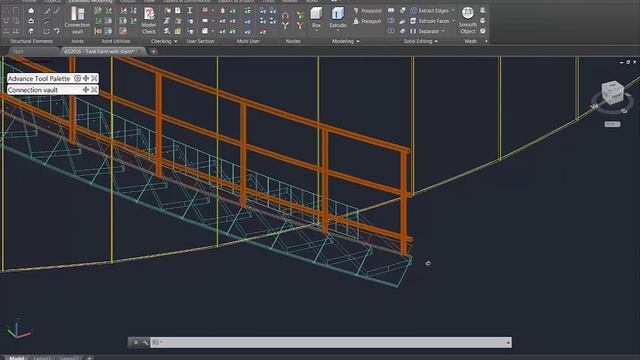
Task: Click the Joint Utilities panel title
Action: pos(116,42)
